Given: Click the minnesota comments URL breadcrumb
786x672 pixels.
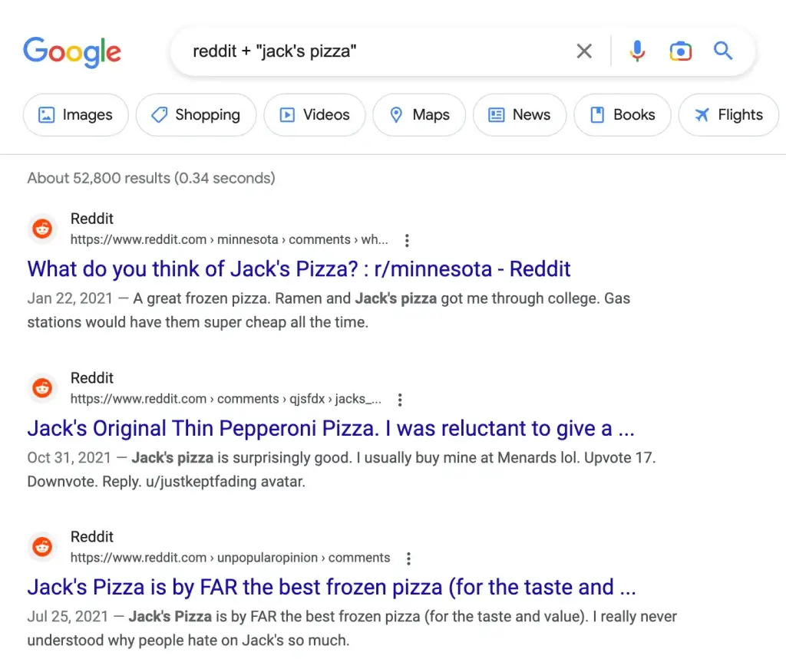Looking at the screenshot, I should pyautogui.click(x=229, y=239).
